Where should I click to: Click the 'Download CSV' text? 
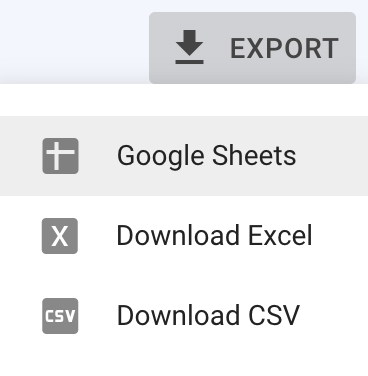(x=208, y=316)
